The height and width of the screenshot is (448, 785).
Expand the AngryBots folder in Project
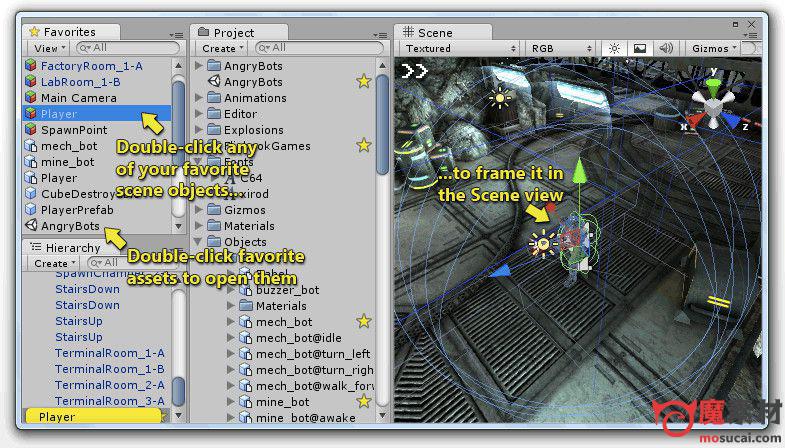[x=199, y=66]
